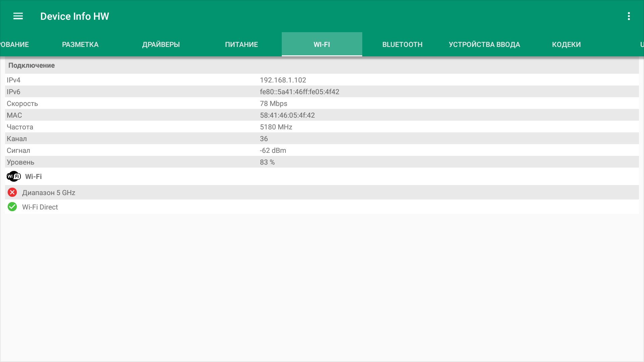Click the Сигнал -62 dBm row
This screenshot has width=644, height=362.
273,150
